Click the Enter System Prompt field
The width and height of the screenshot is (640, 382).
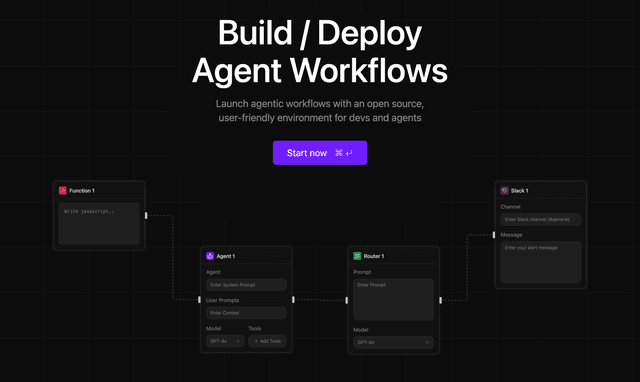[x=246, y=285]
